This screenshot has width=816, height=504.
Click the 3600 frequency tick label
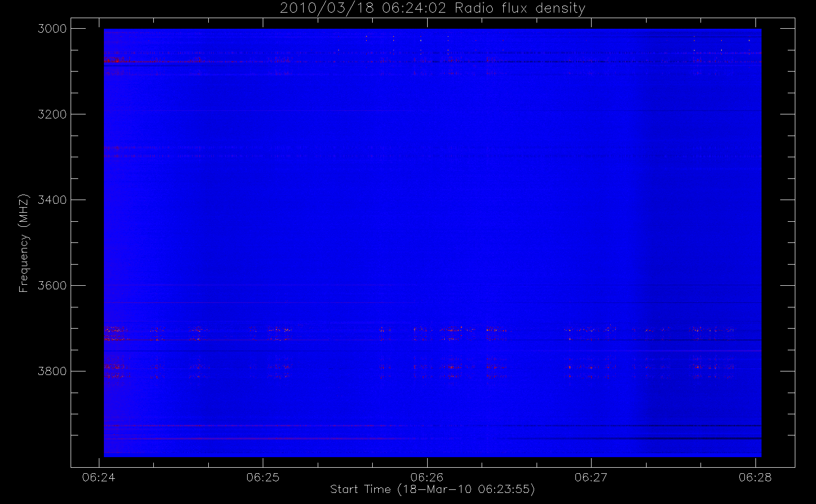(x=52, y=286)
